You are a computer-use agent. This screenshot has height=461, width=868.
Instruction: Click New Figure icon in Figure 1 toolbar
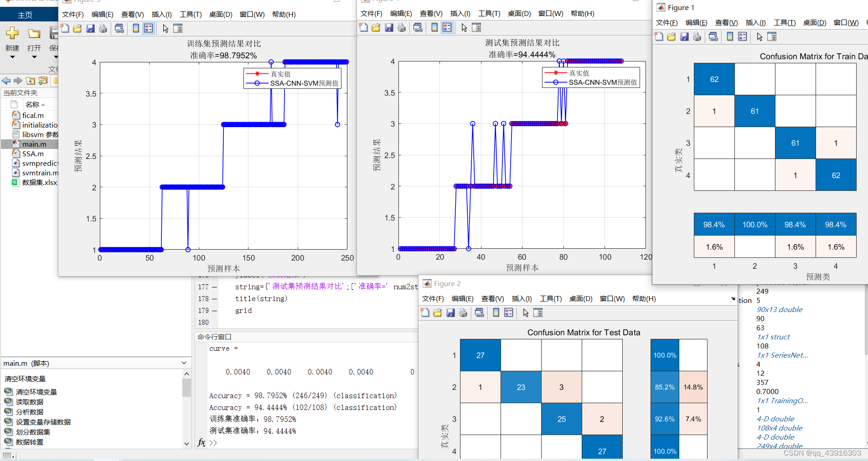tap(659, 36)
